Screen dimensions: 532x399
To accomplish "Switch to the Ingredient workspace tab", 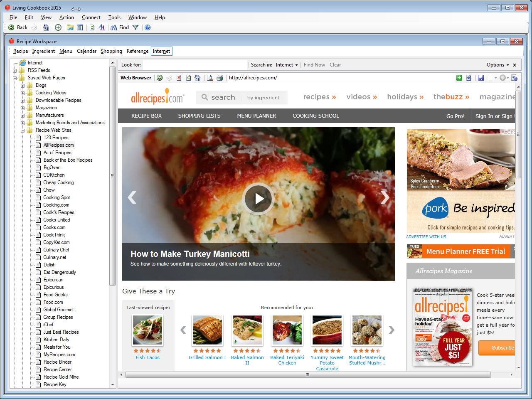I will point(43,51).
